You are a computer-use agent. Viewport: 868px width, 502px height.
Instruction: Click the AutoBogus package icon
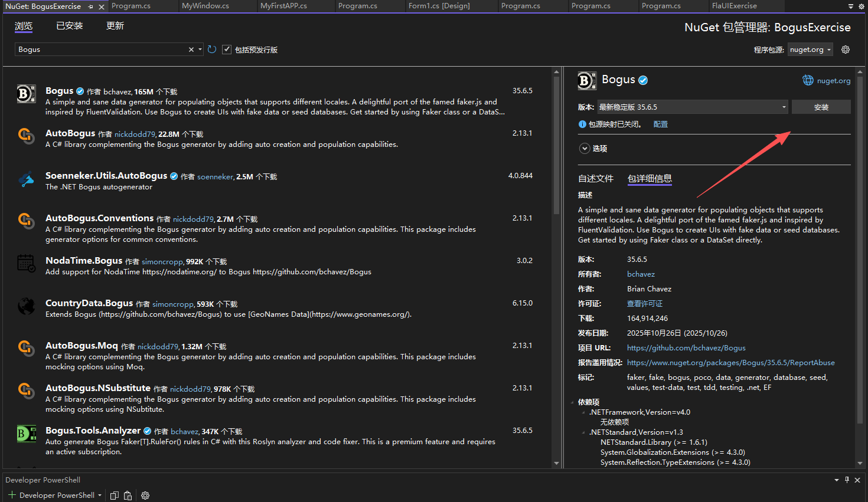point(27,136)
